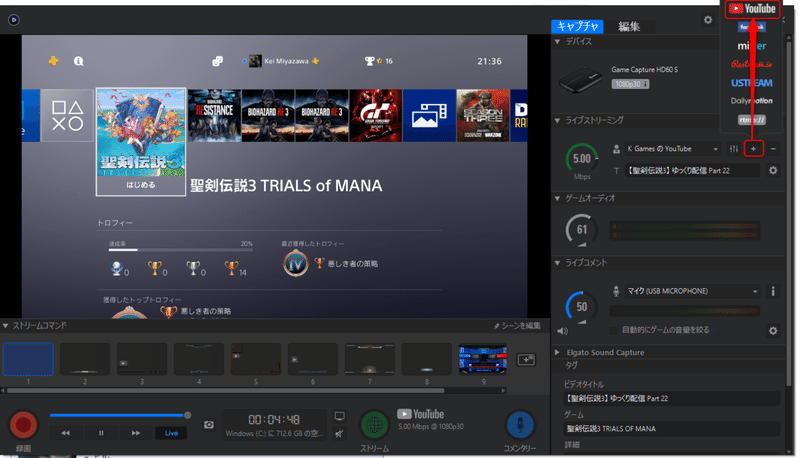Open the マイク (USB MICROPHONE) dropdown
Viewport: 800px width, 458px height.
tap(692, 291)
